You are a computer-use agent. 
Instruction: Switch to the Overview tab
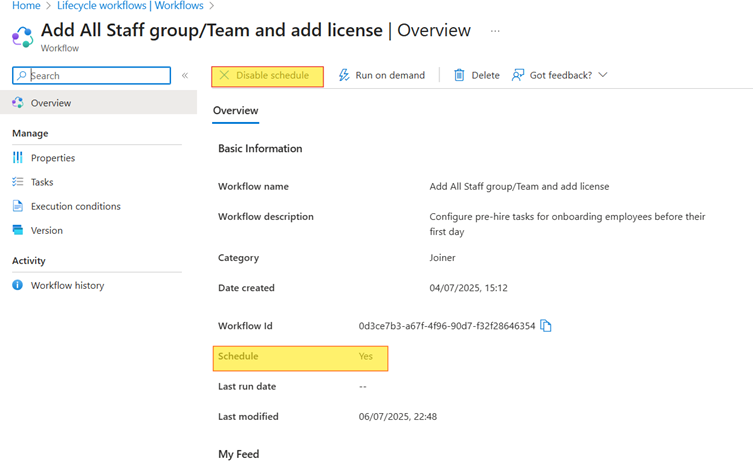(235, 111)
